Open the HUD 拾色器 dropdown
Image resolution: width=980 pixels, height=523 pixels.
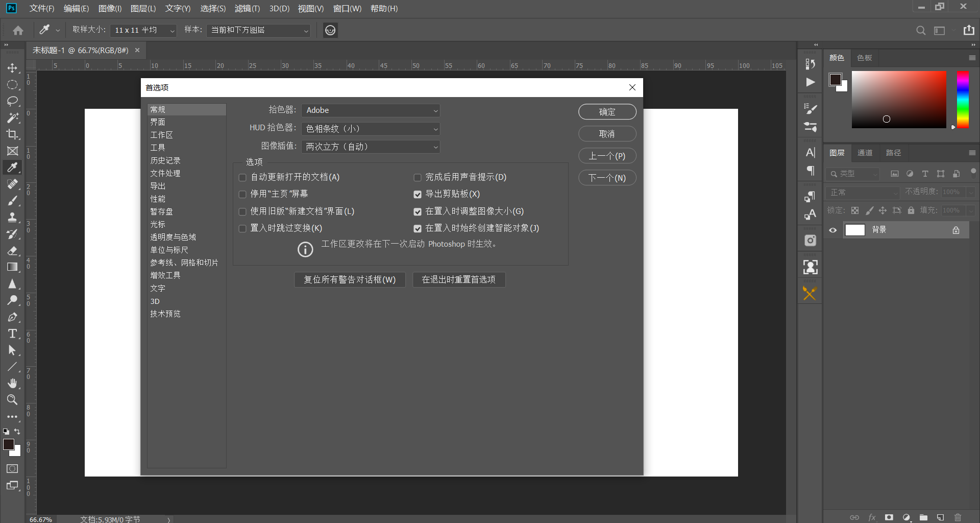point(371,129)
